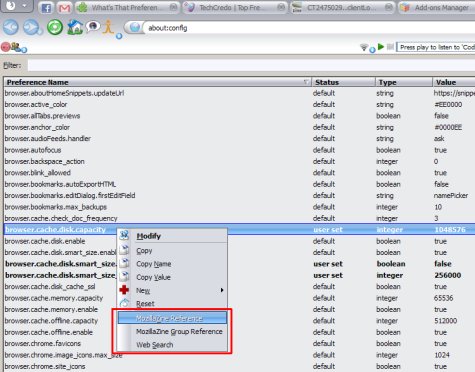Go back with the blue back arrow
475x372 pixels.
click(11, 28)
